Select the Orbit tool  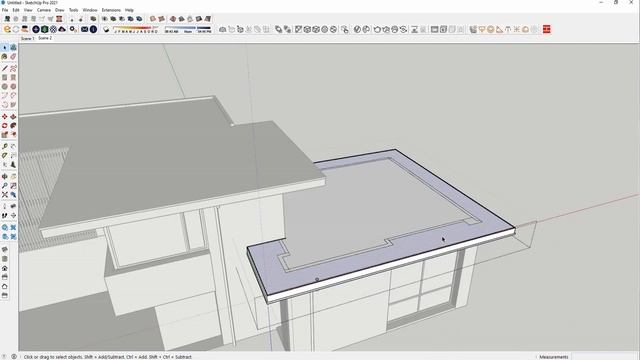(x=4, y=177)
